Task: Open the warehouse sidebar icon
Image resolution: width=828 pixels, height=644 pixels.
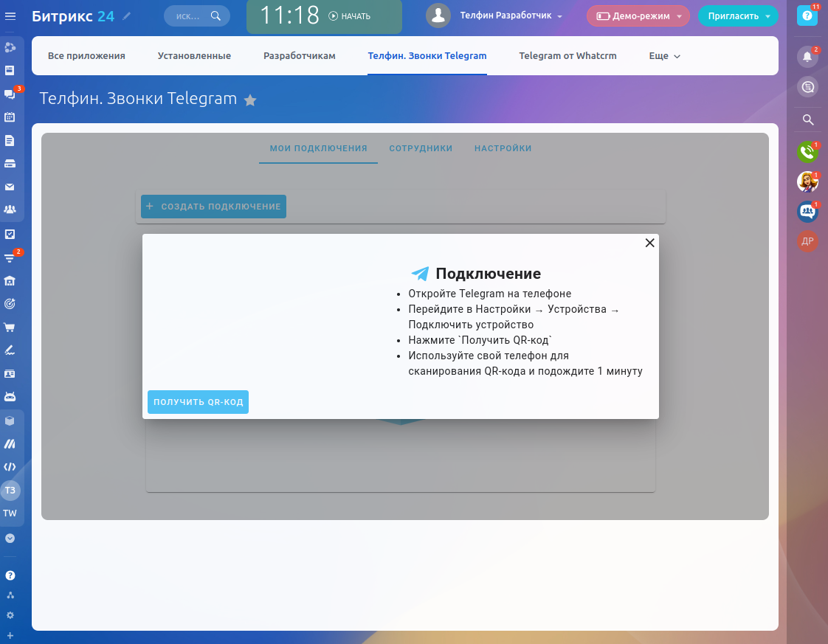Action: pos(10,281)
